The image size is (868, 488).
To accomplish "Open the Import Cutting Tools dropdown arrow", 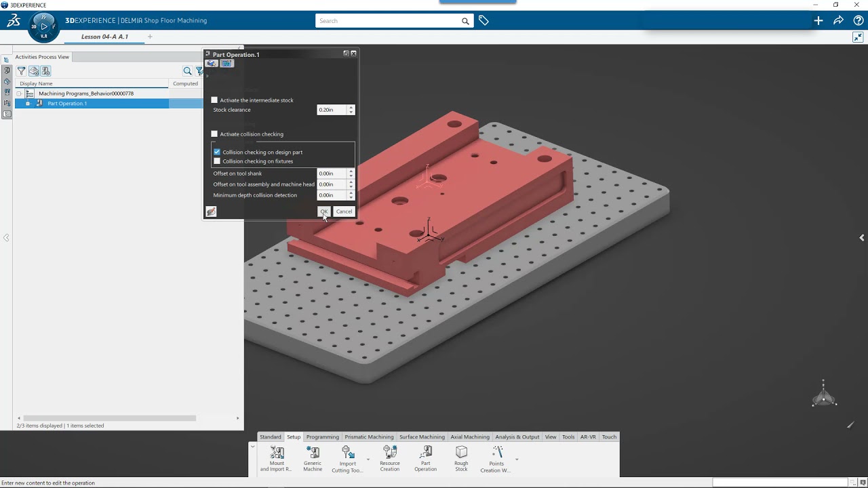I will [368, 460].
